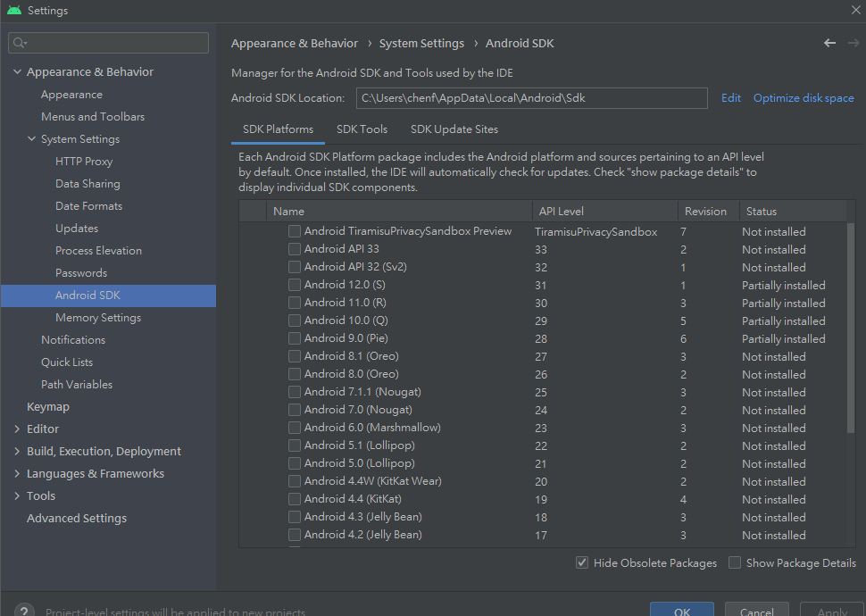This screenshot has width=866, height=616.
Task: Toggle Hide Obsolete Packages checkbox
Action: [582, 562]
